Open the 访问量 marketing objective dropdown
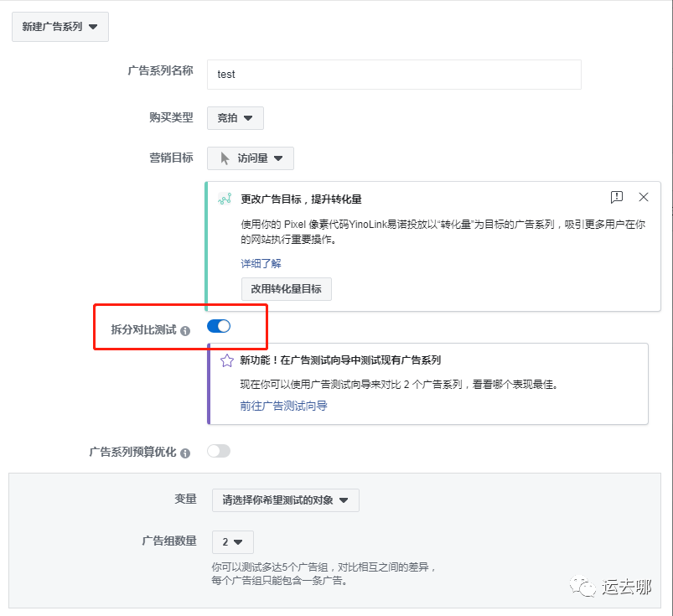 point(251,158)
